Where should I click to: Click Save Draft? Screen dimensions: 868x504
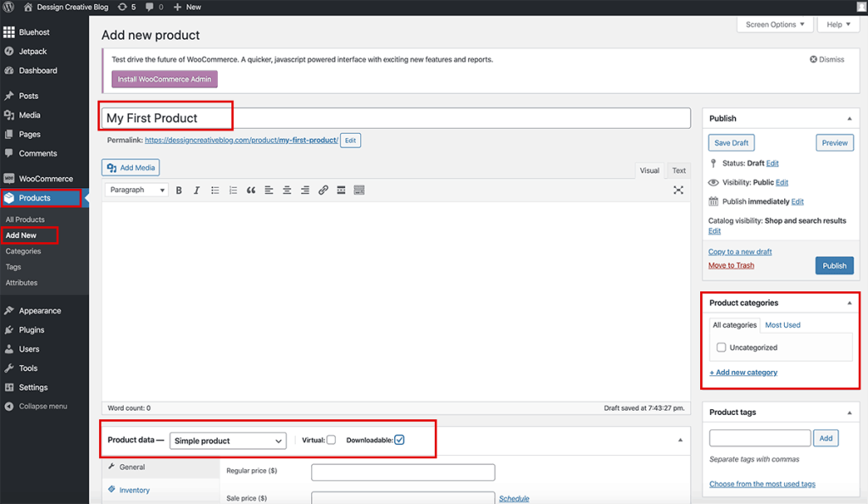click(x=731, y=143)
